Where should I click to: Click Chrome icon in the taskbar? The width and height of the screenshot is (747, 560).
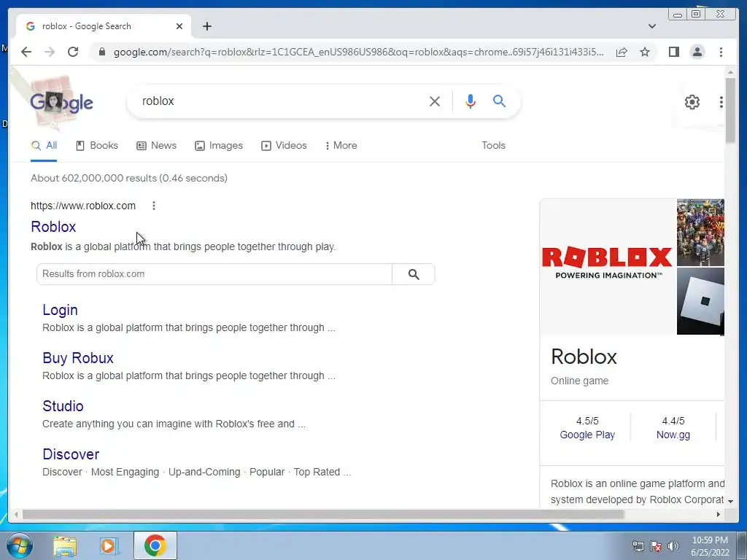click(155, 545)
